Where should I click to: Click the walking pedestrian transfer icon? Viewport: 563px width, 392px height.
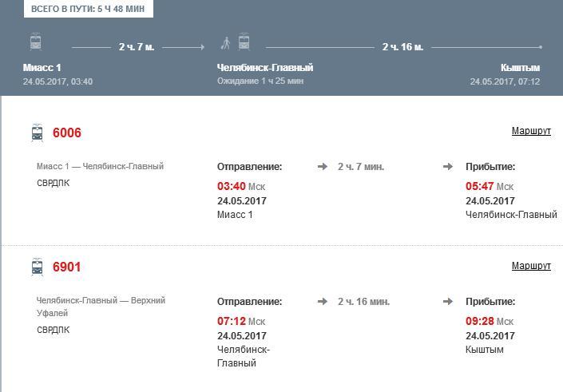coord(226,42)
